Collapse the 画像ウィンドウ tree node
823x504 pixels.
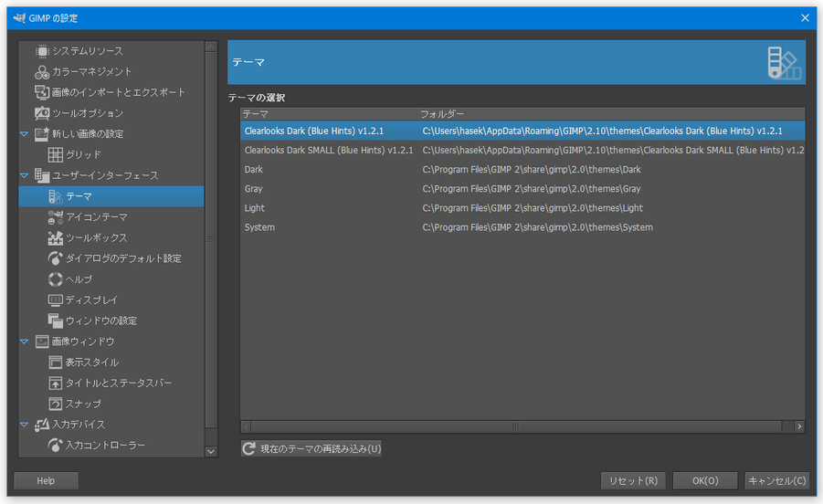pos(24,341)
